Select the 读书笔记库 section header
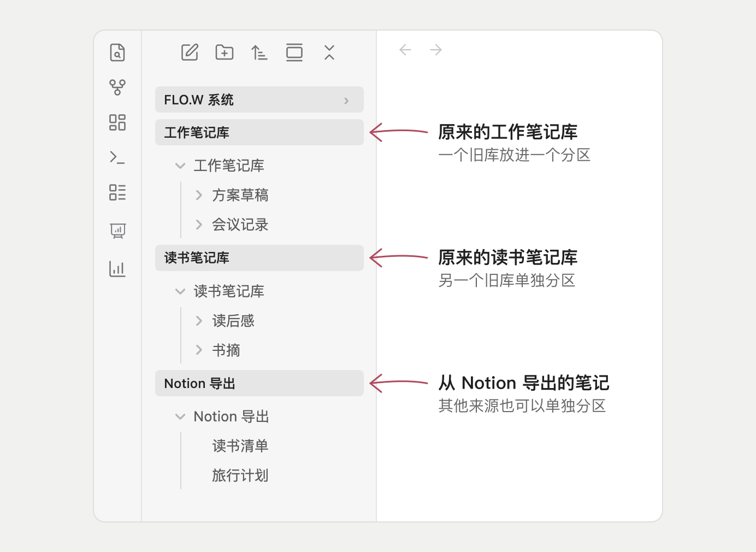Screen dimensions: 756x552 pos(259,258)
